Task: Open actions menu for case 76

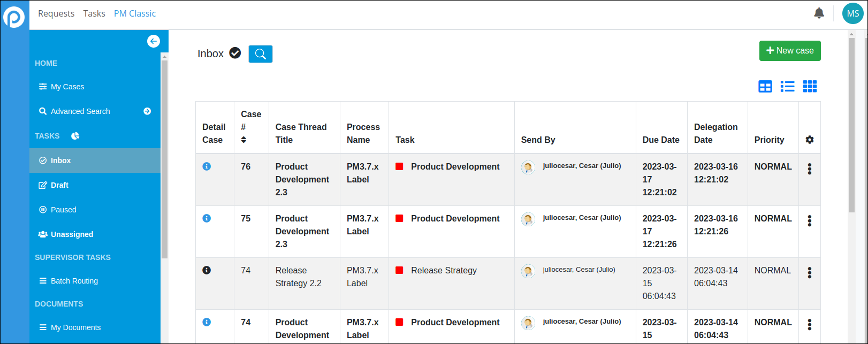Action: click(x=809, y=169)
